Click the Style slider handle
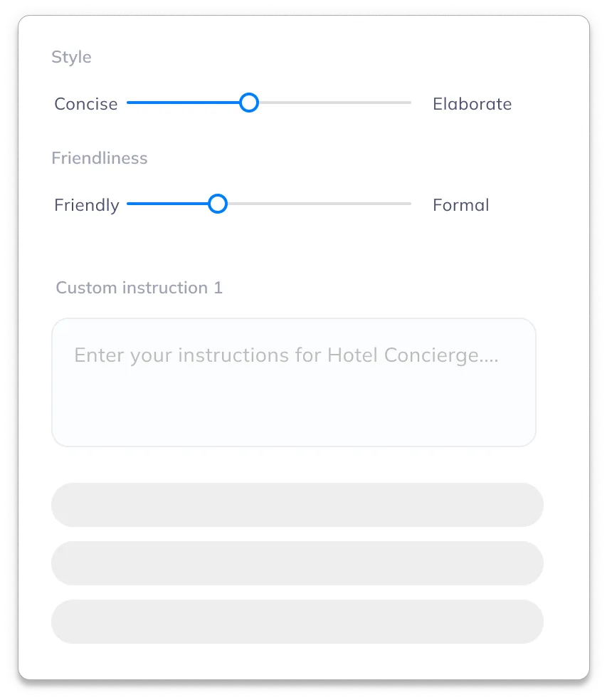This screenshot has width=607, height=700. click(249, 103)
